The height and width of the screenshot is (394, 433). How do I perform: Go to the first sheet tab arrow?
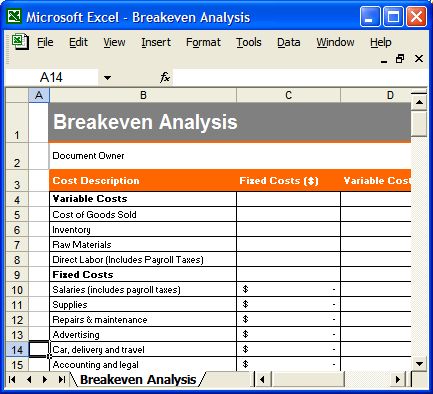(12, 379)
